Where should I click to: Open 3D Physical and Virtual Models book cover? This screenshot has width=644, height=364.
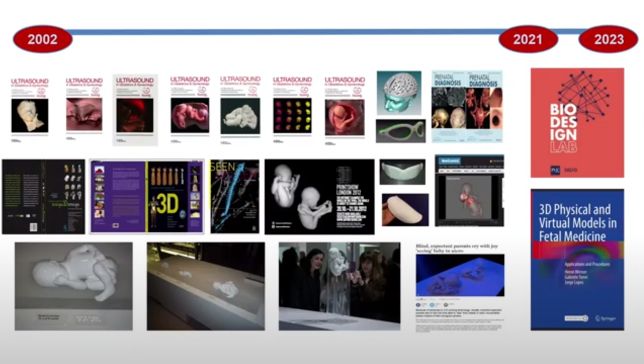coord(577,260)
